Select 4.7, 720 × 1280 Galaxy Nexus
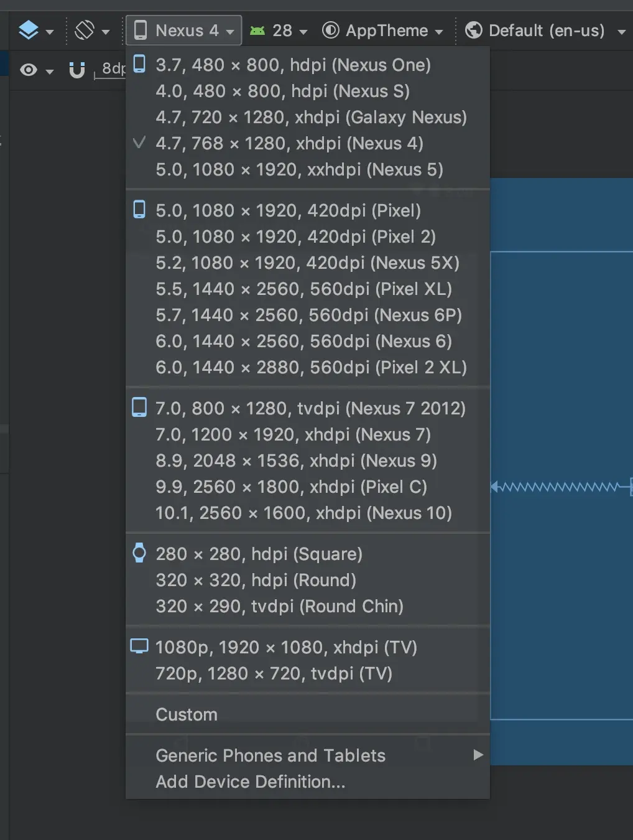Viewport: 633px width, 840px height. [308, 117]
